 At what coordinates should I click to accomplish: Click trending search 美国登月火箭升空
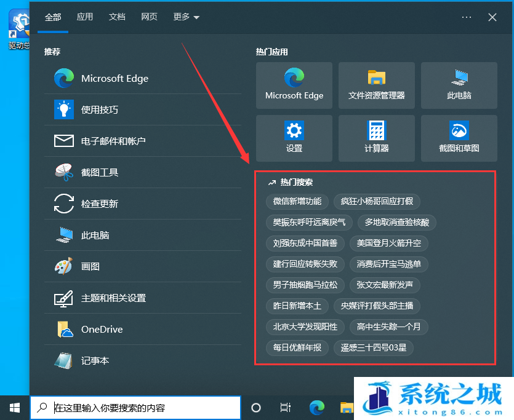click(388, 244)
